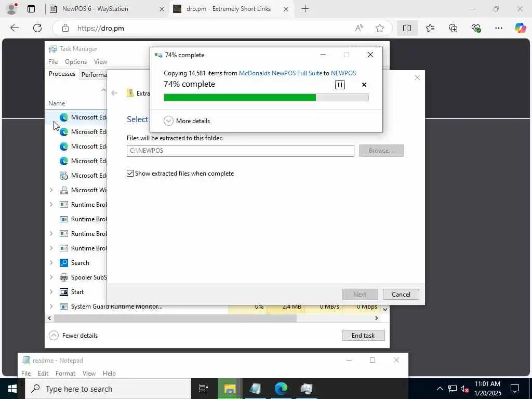Screen dimensions: 532x399
Task: Open Read aloud icon in address bar
Action: point(359,28)
